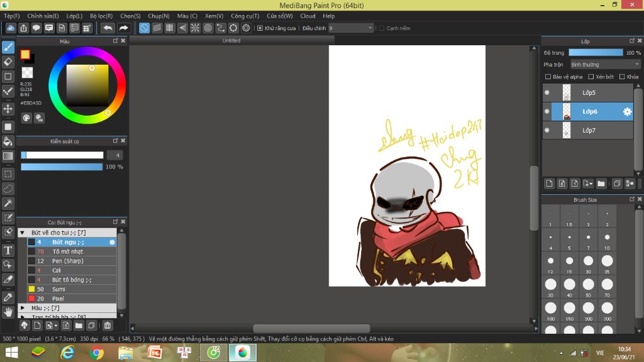Viewport: 644px width, 362px height.
Task: Check Xén bớt clipping option
Action: pos(591,77)
